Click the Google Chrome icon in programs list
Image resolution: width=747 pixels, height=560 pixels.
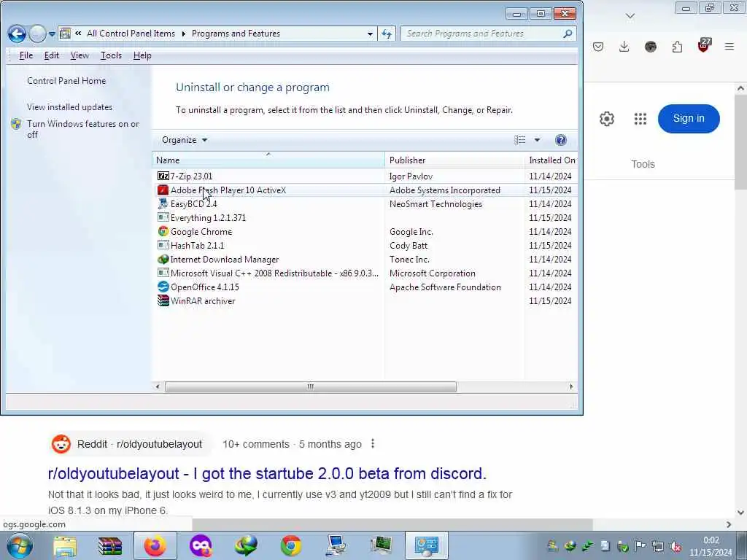click(163, 231)
